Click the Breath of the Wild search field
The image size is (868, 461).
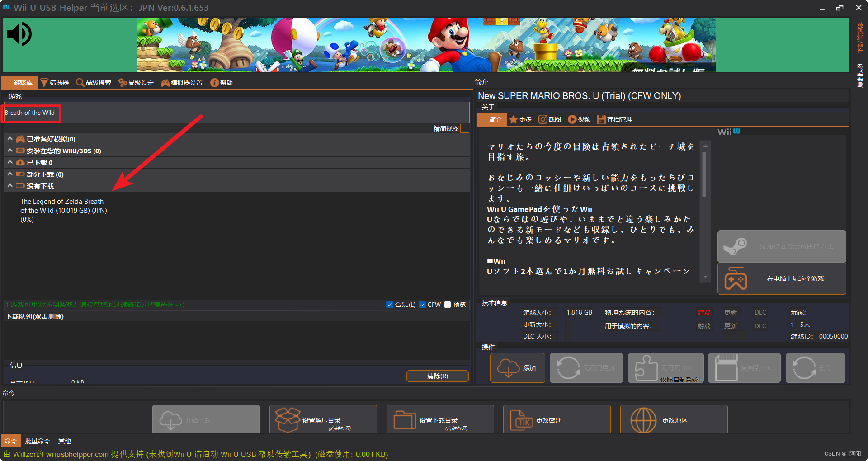pyautogui.click(x=236, y=113)
